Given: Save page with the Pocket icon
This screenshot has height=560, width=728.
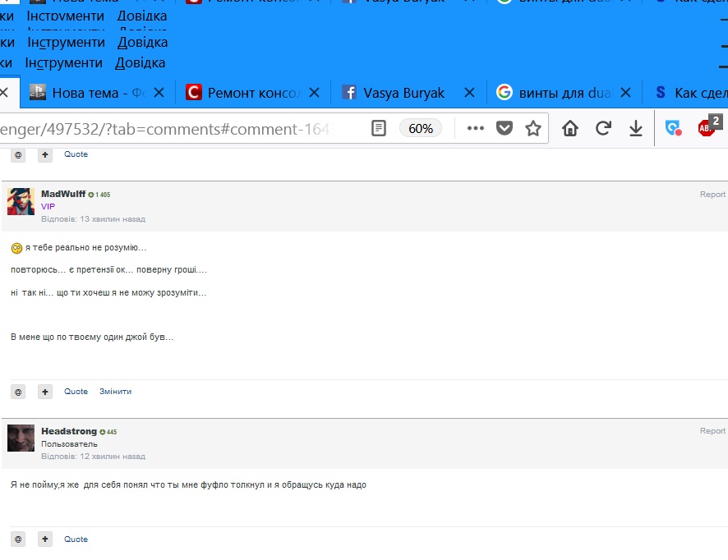Looking at the screenshot, I should click(x=505, y=128).
